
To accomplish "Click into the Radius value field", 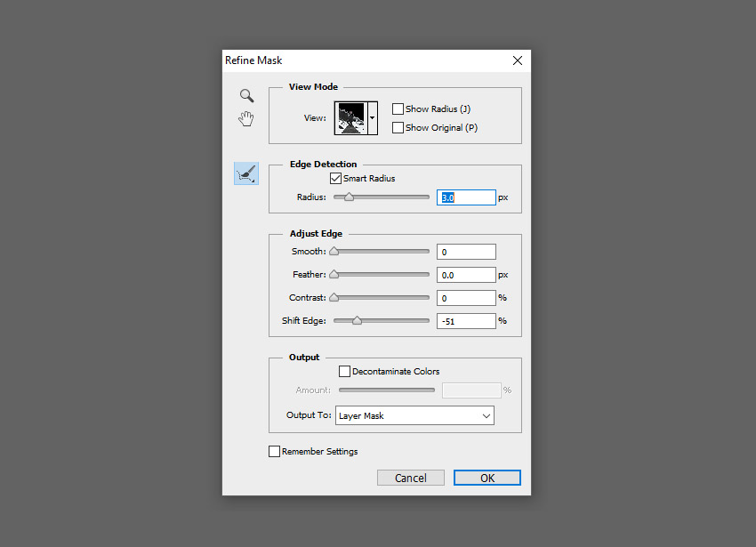I will tap(466, 197).
